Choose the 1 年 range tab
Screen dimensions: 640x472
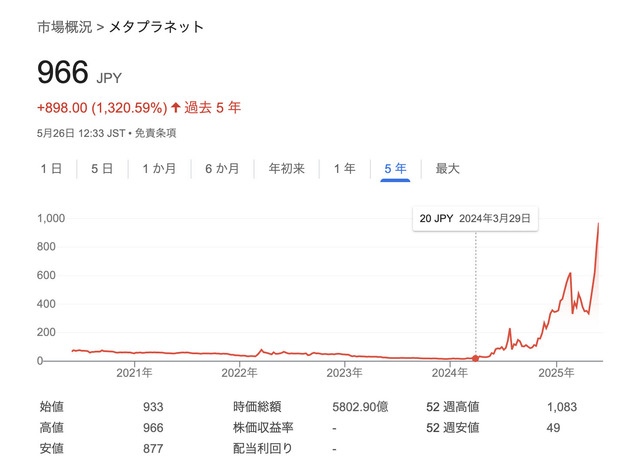click(344, 169)
